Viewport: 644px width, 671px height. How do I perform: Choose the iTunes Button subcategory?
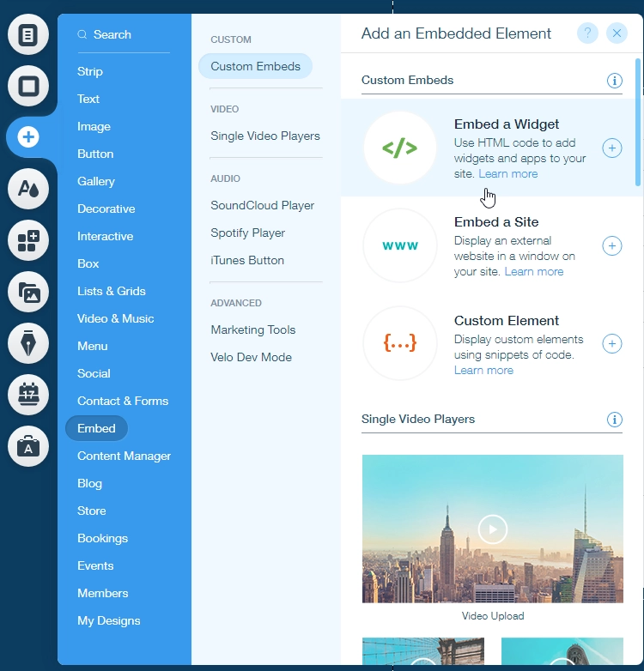pyautogui.click(x=247, y=261)
